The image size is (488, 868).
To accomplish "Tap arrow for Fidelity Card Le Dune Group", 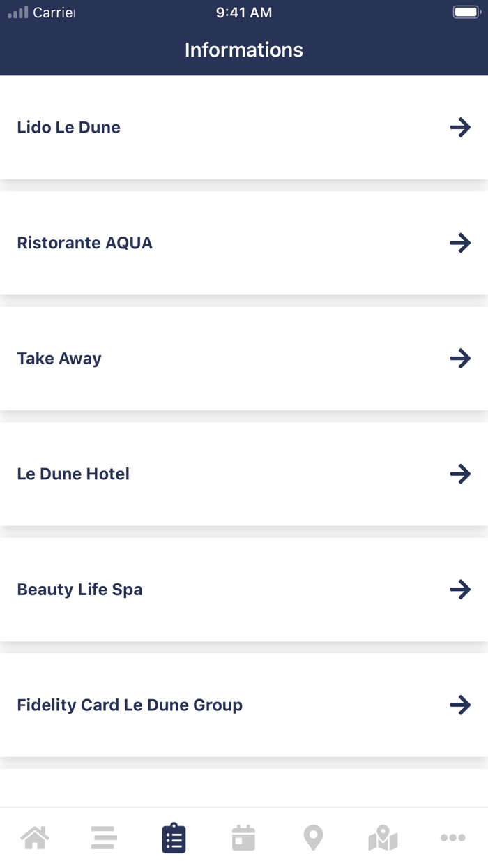I will [460, 705].
